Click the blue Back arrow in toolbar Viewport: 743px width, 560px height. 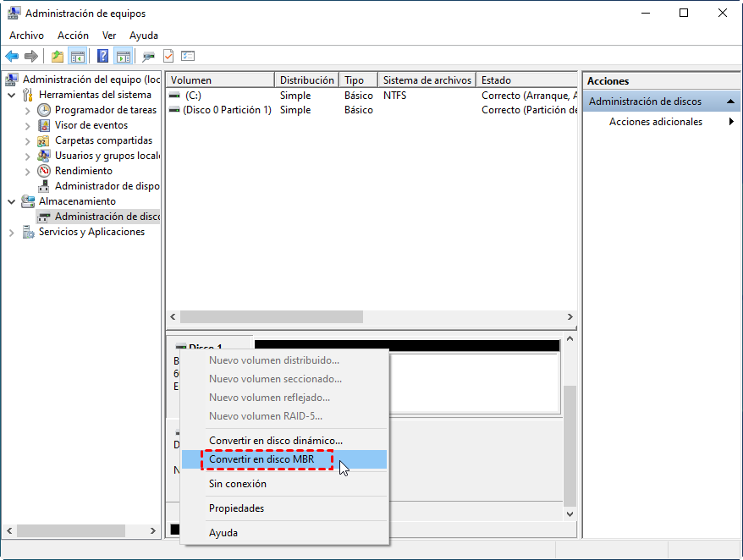(x=12, y=57)
